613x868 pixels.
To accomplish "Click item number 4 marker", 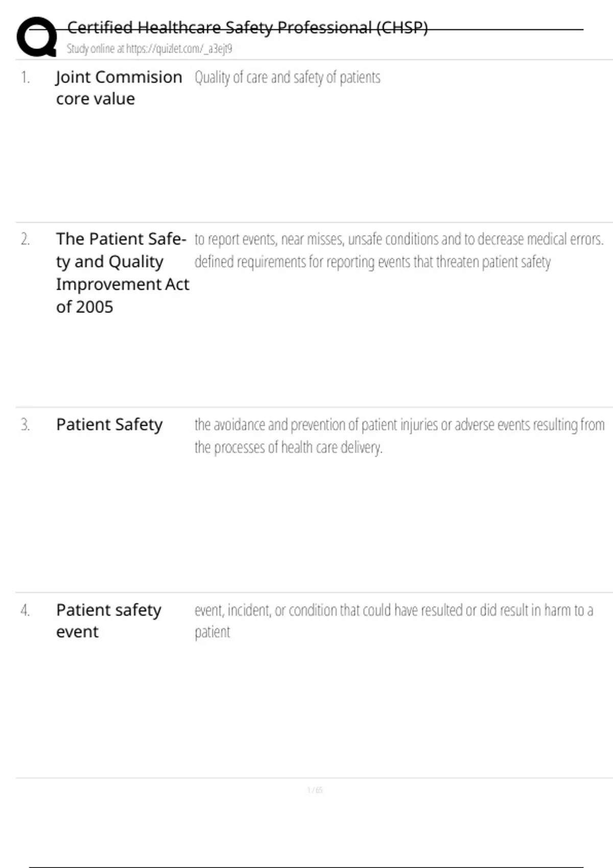I will [25, 610].
